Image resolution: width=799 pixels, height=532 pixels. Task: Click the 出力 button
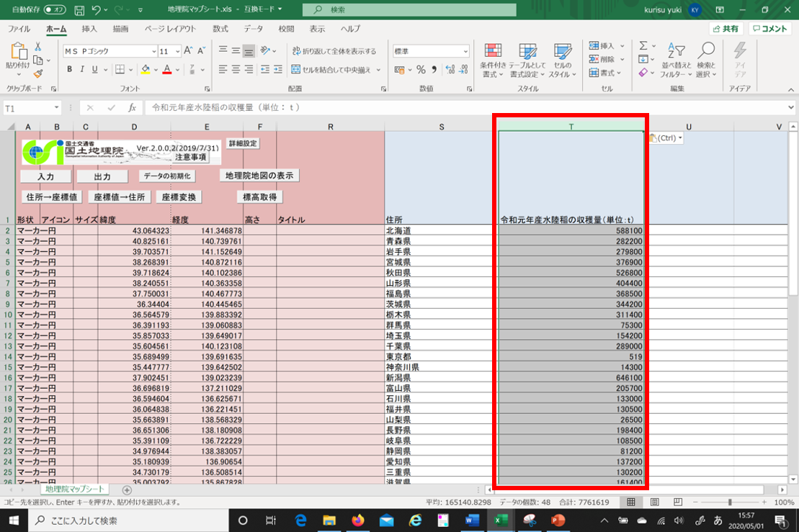(102, 176)
